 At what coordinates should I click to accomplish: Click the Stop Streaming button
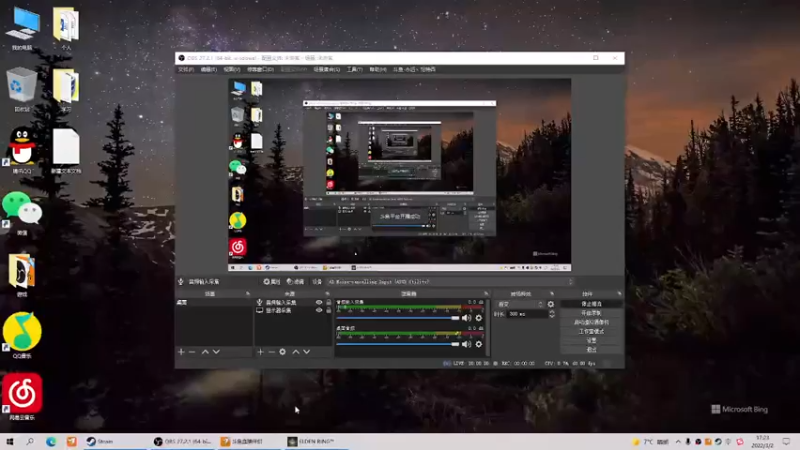[x=591, y=304]
